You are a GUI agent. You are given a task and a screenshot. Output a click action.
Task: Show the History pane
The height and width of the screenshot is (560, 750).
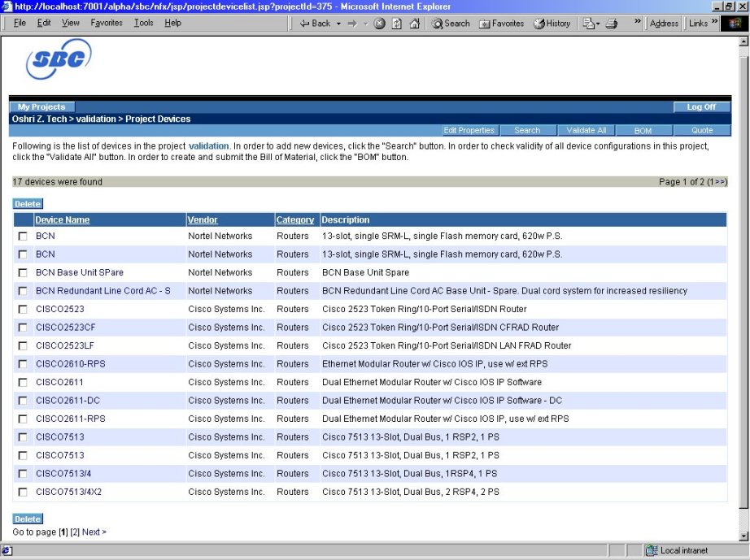[552, 24]
